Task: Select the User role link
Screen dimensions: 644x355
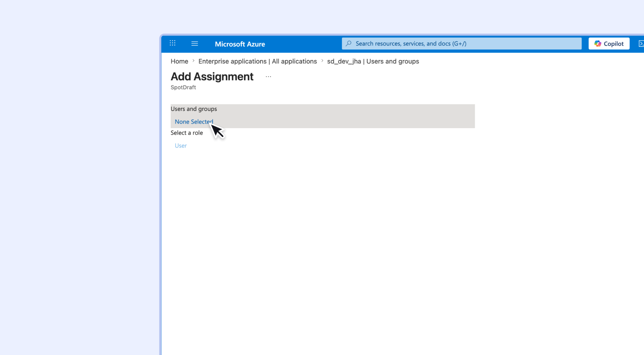Action: click(x=181, y=145)
